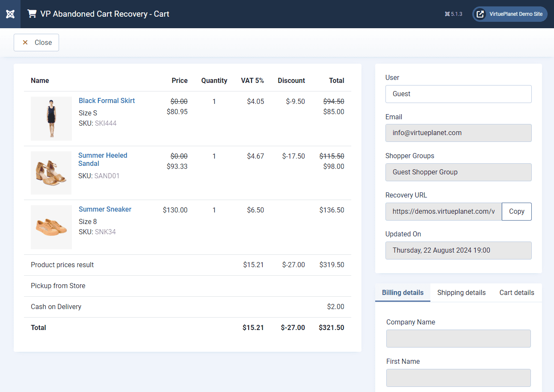Click the Cash on Delivery $2.00 fee
Image resolution: width=554 pixels, height=392 pixels.
tap(335, 307)
